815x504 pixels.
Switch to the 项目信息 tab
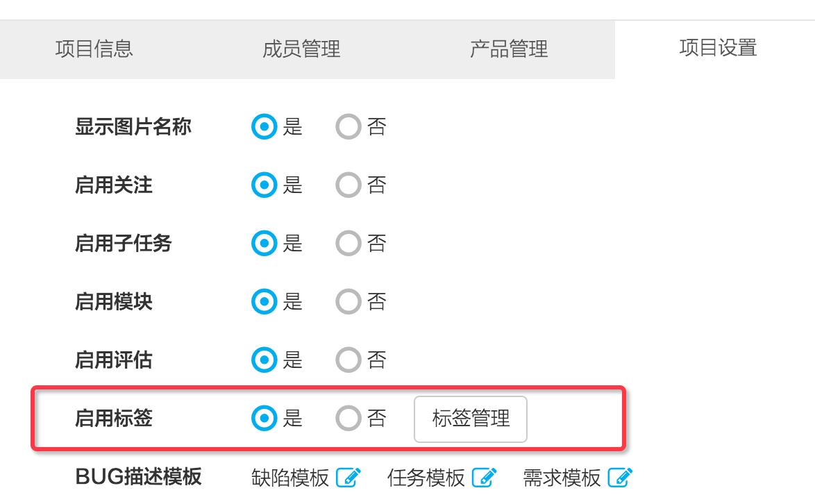tap(94, 49)
